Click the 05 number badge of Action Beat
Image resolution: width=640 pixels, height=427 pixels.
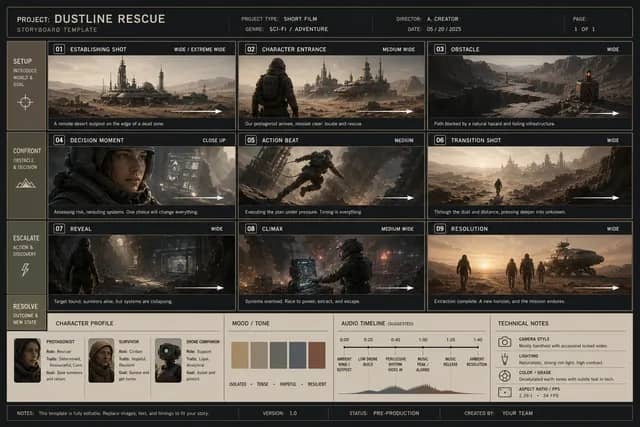click(x=251, y=140)
